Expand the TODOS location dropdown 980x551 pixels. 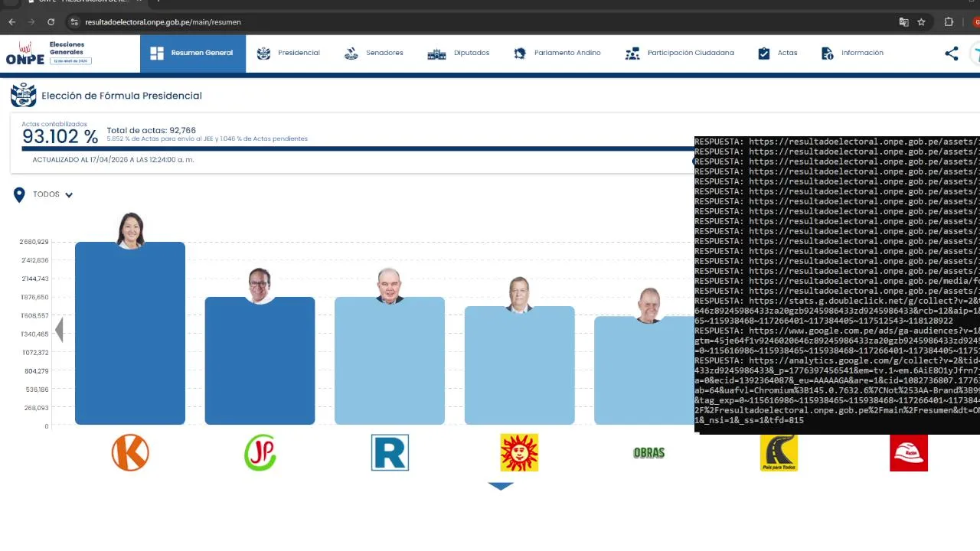coord(53,194)
